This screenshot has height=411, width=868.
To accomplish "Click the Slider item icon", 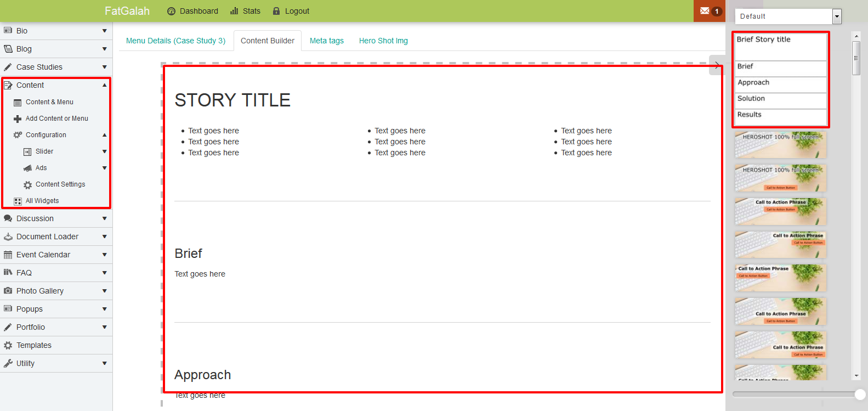I will coord(27,151).
